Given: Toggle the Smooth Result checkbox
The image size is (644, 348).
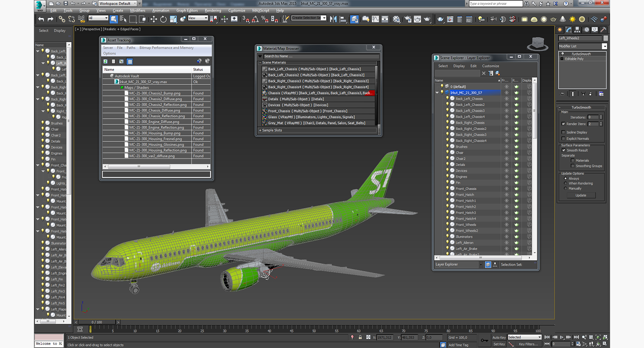Looking at the screenshot, I should pos(563,150).
